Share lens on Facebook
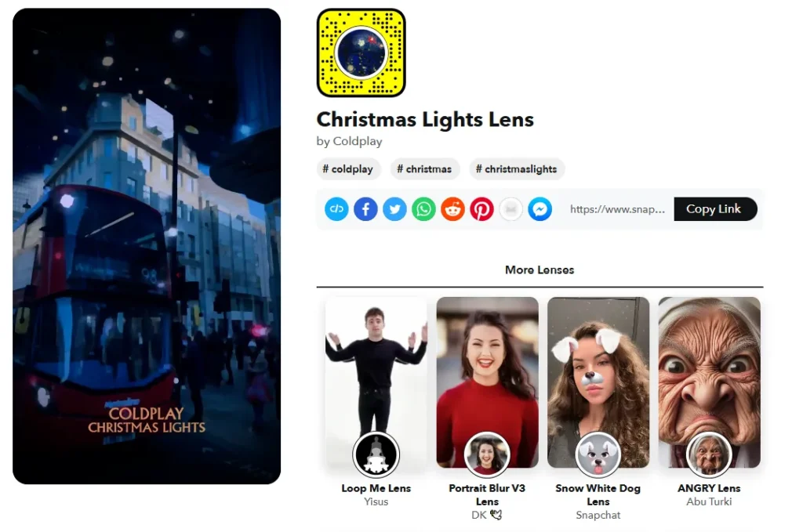 pyautogui.click(x=365, y=209)
